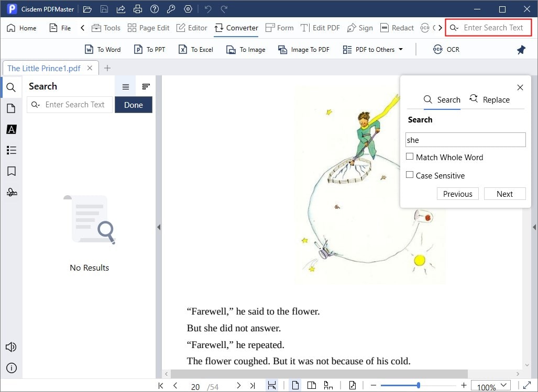Screen dimensions: 538x392
Task: Open the annotations A sidebar icon
Action: point(11,129)
